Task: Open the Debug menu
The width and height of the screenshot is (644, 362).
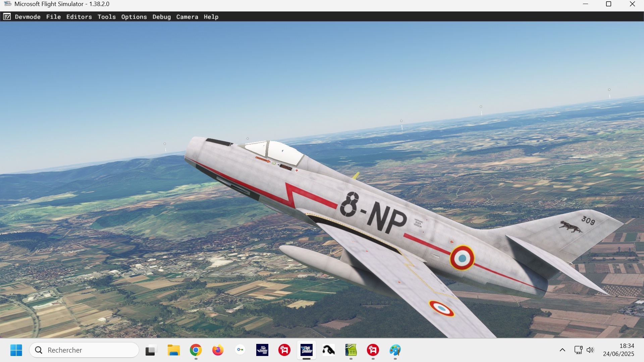Action: [x=161, y=17]
